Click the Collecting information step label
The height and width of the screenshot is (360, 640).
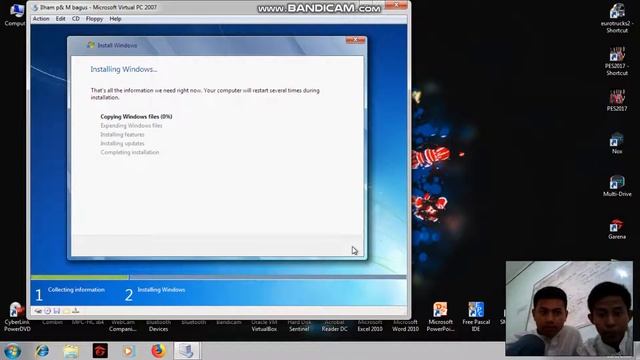76,290
